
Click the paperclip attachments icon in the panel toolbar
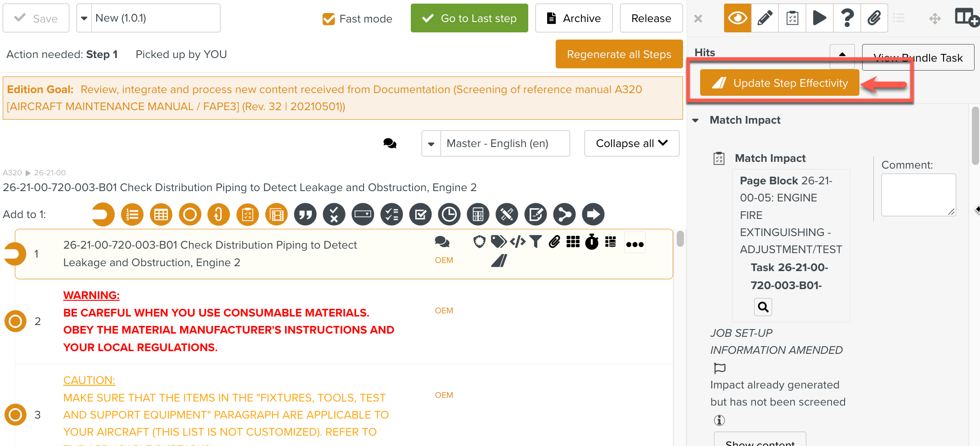[x=874, y=18]
